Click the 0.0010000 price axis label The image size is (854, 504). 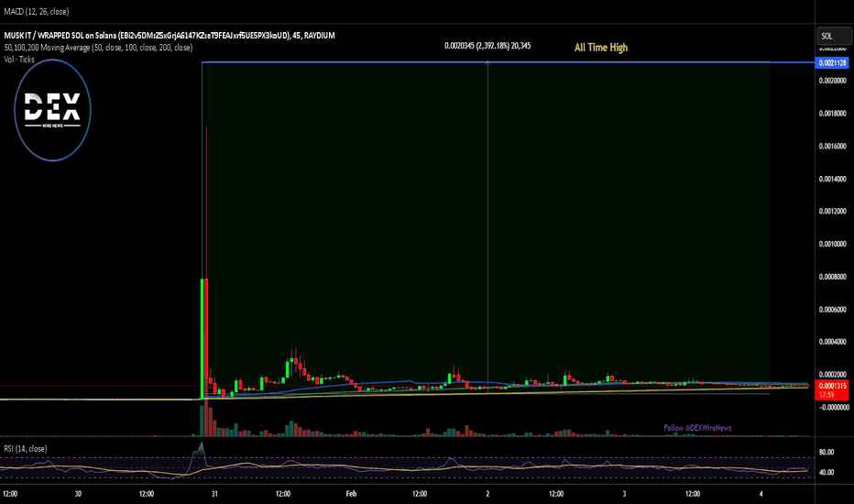tap(833, 244)
